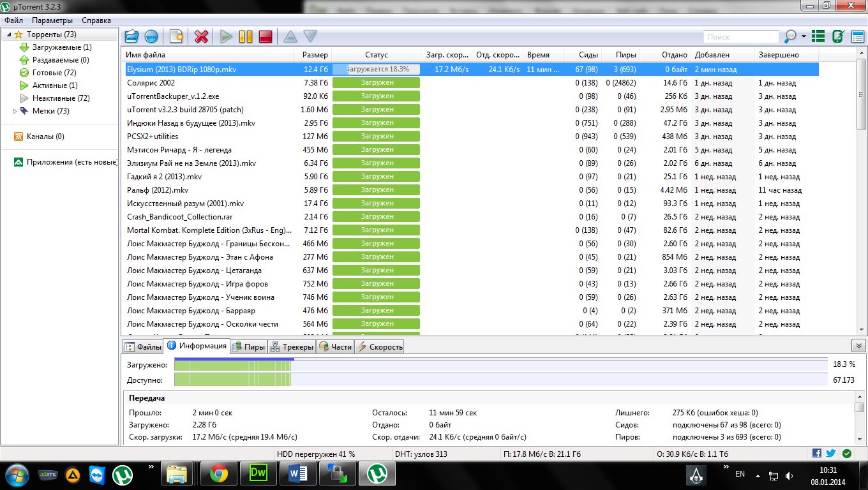This screenshot has width=868, height=490.
Task: Open the search provider dropdown arrow
Action: (x=804, y=36)
